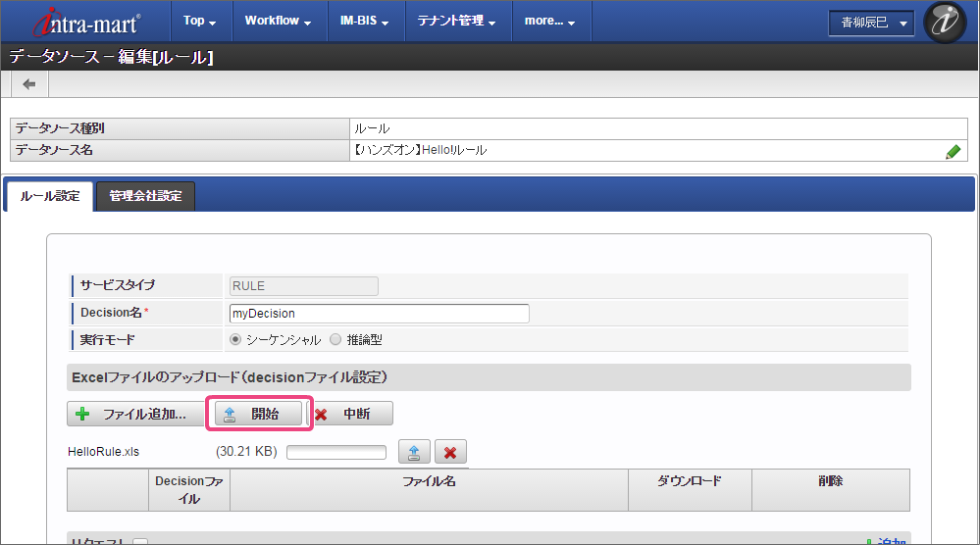The width and height of the screenshot is (980, 545).
Task: Select the シーケンシャル radio button
Action: tap(235, 339)
